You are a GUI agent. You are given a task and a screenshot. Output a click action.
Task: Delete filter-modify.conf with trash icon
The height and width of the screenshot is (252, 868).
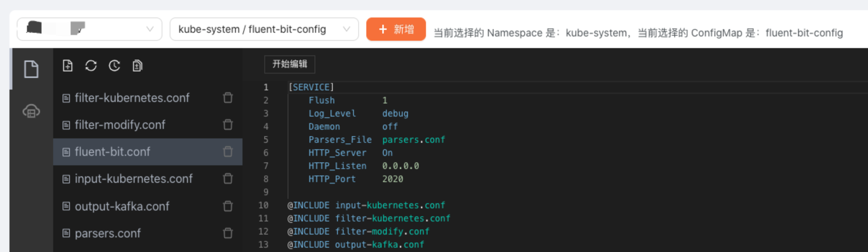(x=228, y=125)
